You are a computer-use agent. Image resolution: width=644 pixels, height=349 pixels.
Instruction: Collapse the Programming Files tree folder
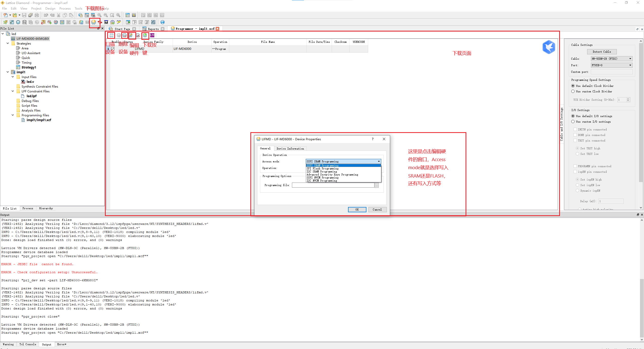click(13, 115)
